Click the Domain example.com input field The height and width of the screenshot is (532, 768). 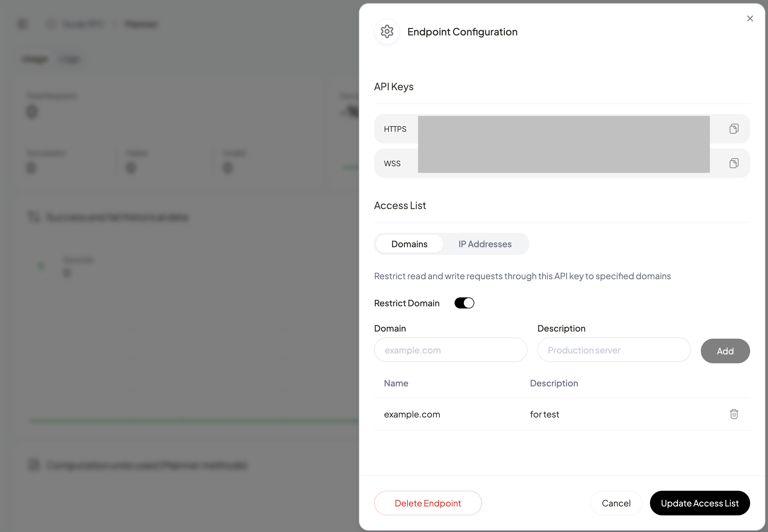pos(450,350)
